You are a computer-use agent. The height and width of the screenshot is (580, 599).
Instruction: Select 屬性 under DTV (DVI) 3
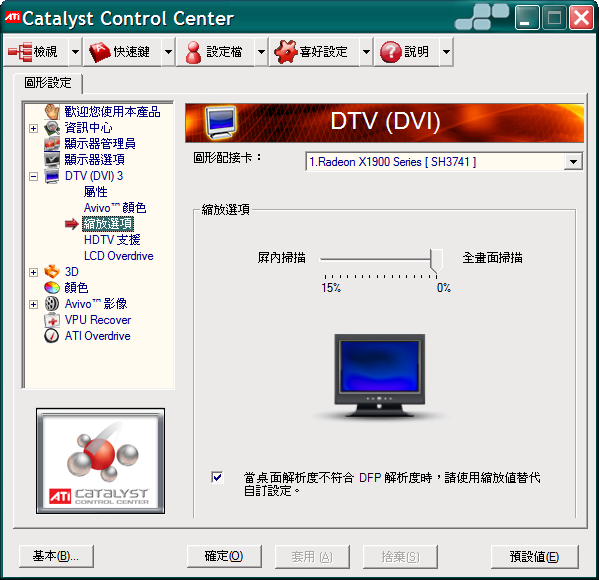pos(96,192)
